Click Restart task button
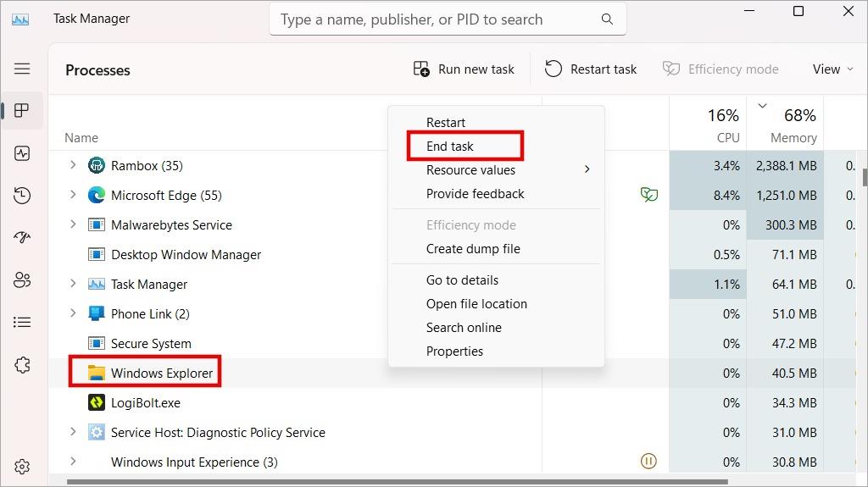This screenshot has height=487, width=868. click(591, 69)
